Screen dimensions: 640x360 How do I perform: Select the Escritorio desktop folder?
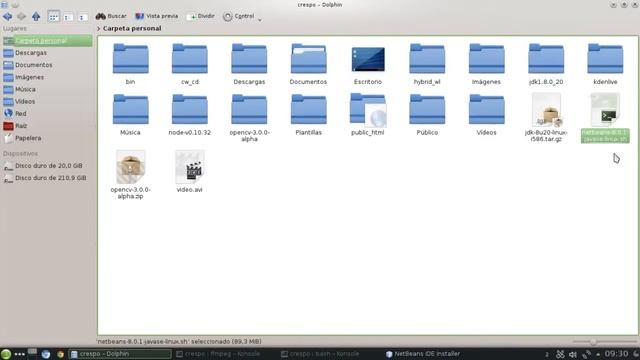(x=368, y=59)
